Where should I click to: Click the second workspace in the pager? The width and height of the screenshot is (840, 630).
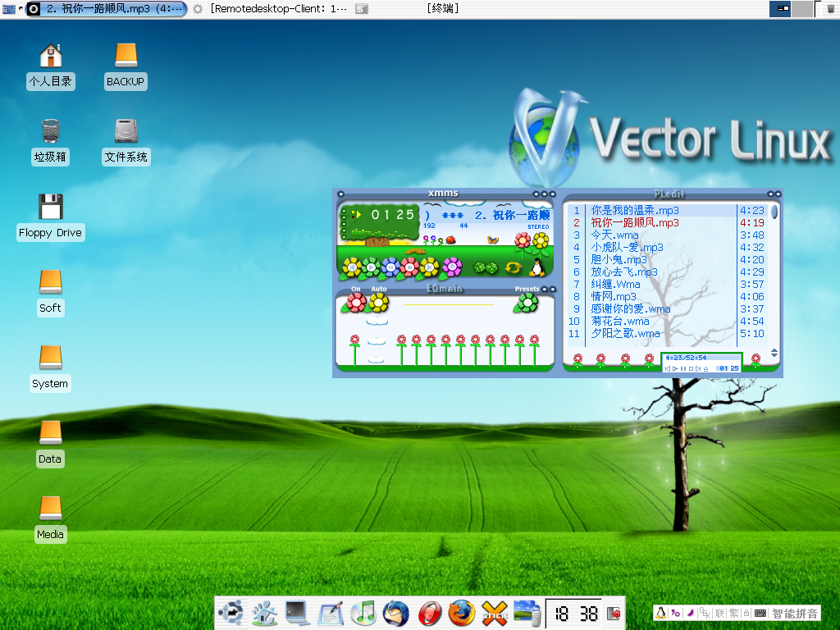coord(802,8)
